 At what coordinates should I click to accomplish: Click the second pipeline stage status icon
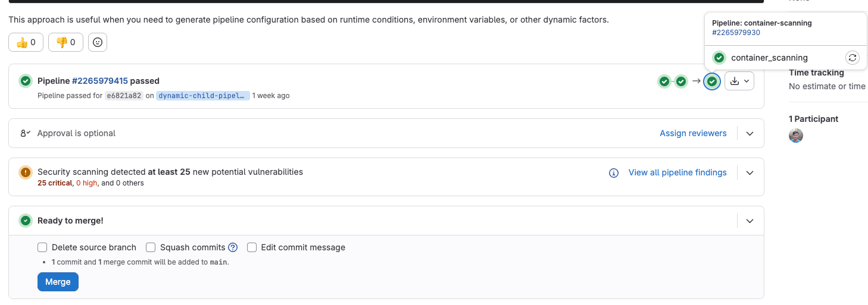(681, 81)
